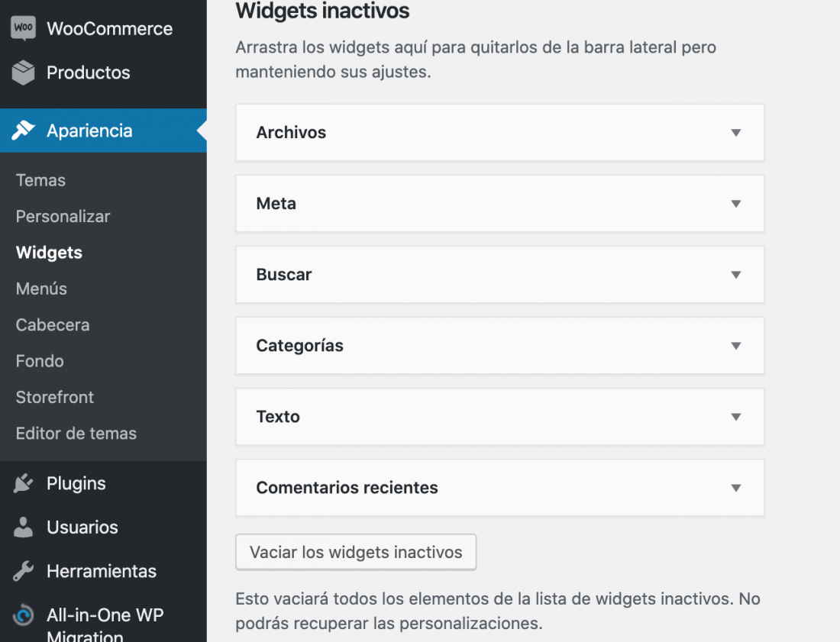Go to the Menús submenu item
This screenshot has width=840, height=642.
coord(41,289)
